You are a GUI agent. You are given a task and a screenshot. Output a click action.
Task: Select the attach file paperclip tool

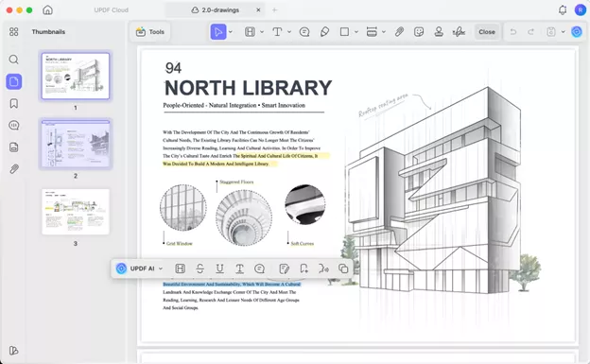[x=399, y=32]
